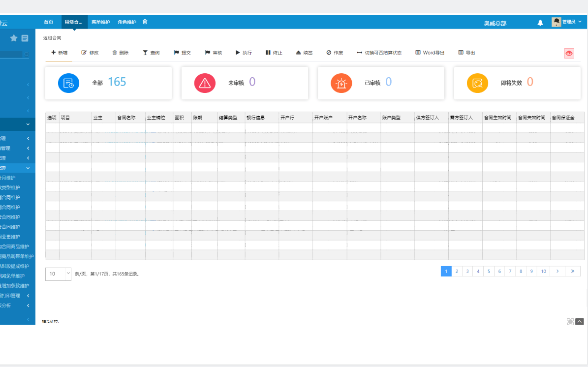Click the current page 1 button
Viewport: 588px width, 367px height.
(x=446, y=271)
